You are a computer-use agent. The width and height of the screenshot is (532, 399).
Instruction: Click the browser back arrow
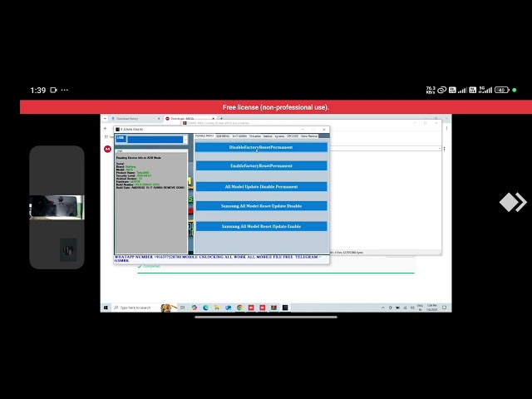pyautogui.click(x=106, y=129)
